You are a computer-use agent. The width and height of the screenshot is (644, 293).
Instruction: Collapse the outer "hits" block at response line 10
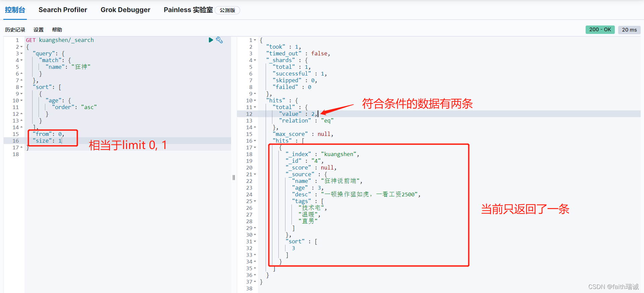click(255, 101)
